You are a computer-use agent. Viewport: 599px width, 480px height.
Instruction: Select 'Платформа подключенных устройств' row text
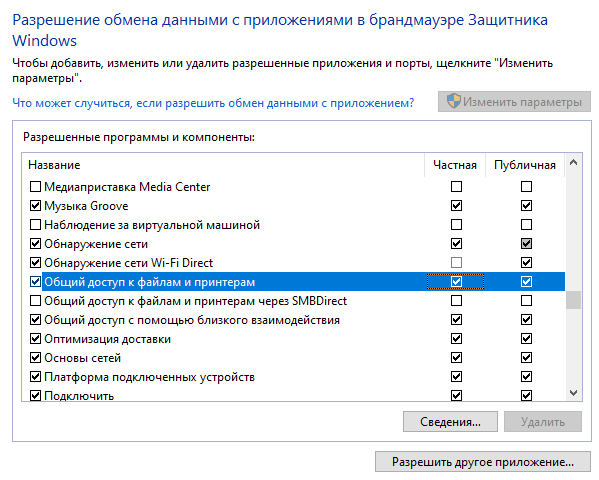point(149,377)
